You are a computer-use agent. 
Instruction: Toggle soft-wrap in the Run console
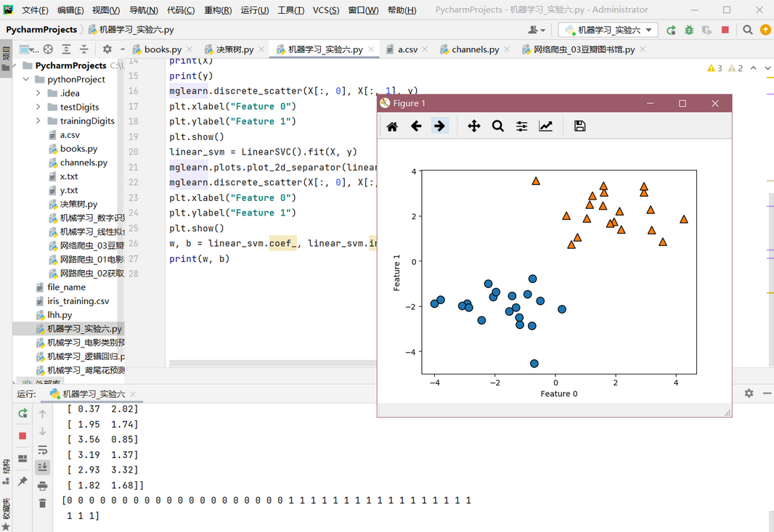pyautogui.click(x=42, y=449)
